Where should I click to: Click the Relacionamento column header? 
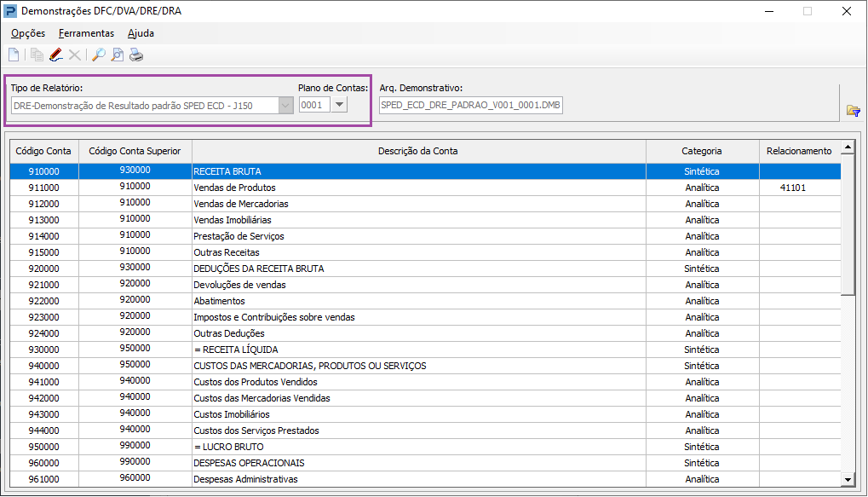pos(799,151)
